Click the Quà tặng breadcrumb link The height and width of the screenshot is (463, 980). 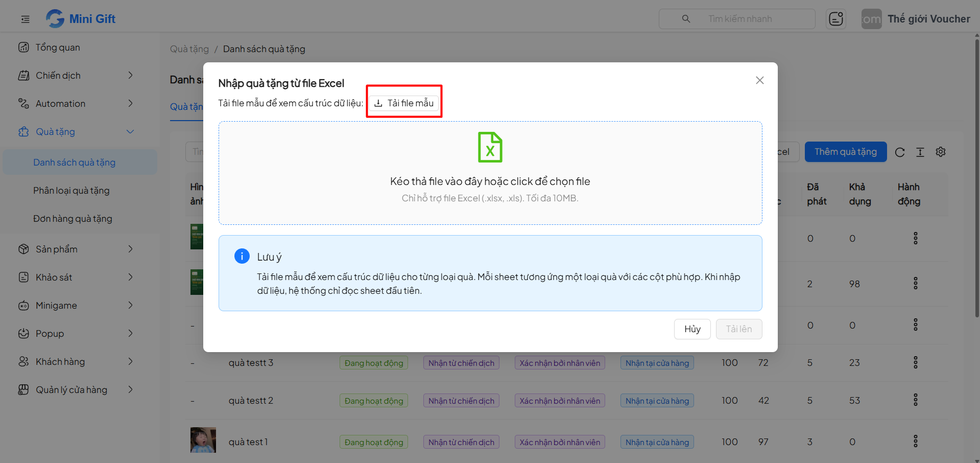click(189, 49)
